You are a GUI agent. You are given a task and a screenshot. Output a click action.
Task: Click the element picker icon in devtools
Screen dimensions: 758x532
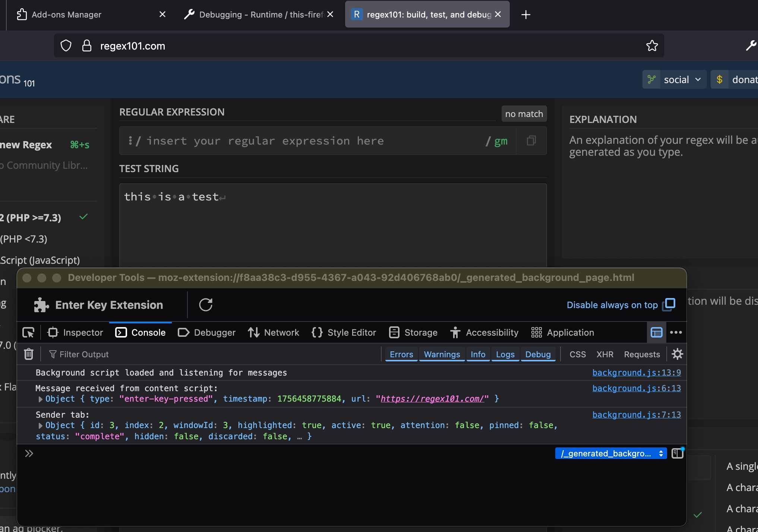coord(29,332)
